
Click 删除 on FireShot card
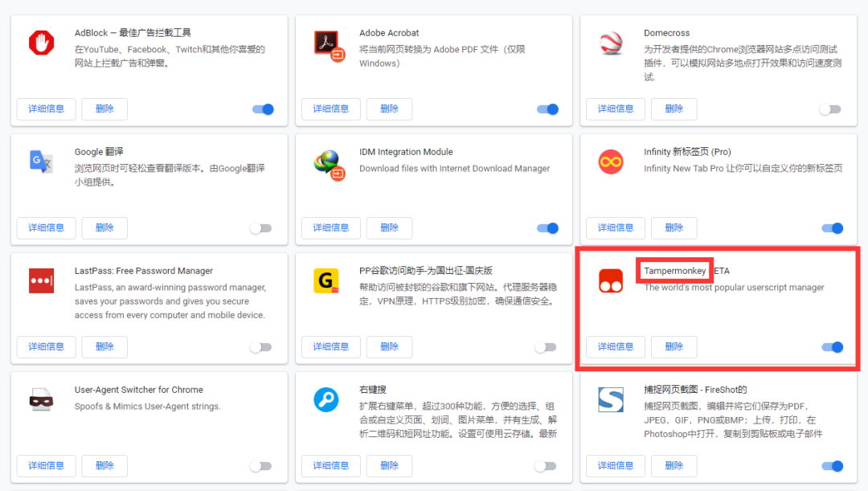(674, 466)
